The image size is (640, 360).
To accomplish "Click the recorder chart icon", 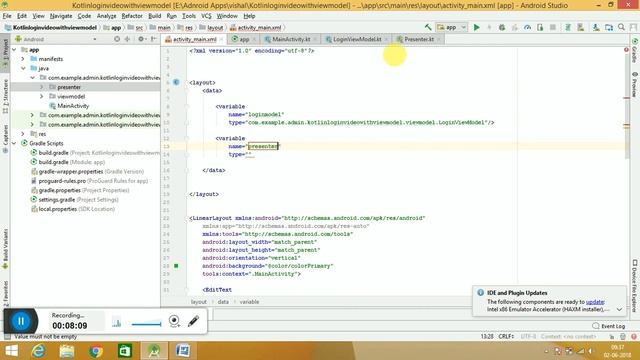I will (117, 322).
